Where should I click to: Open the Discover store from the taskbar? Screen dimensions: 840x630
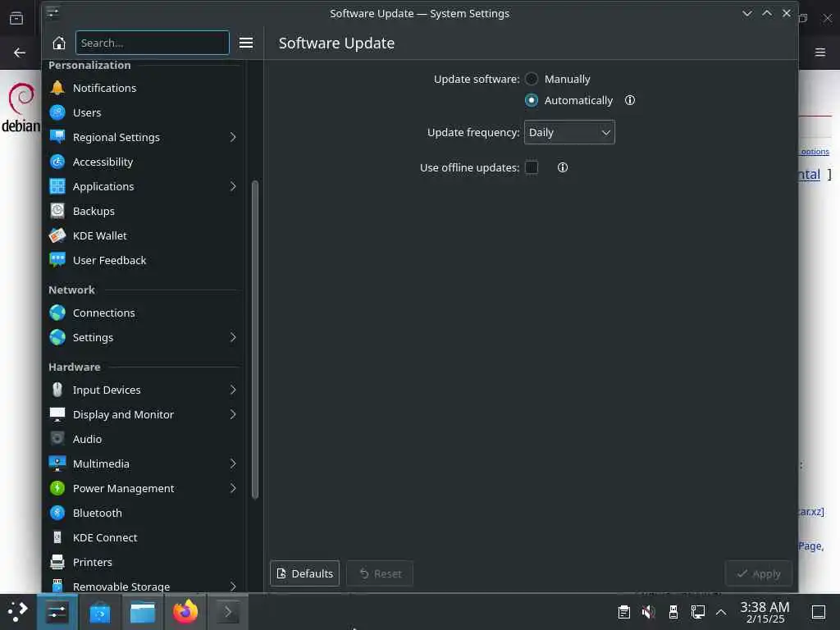point(99,612)
